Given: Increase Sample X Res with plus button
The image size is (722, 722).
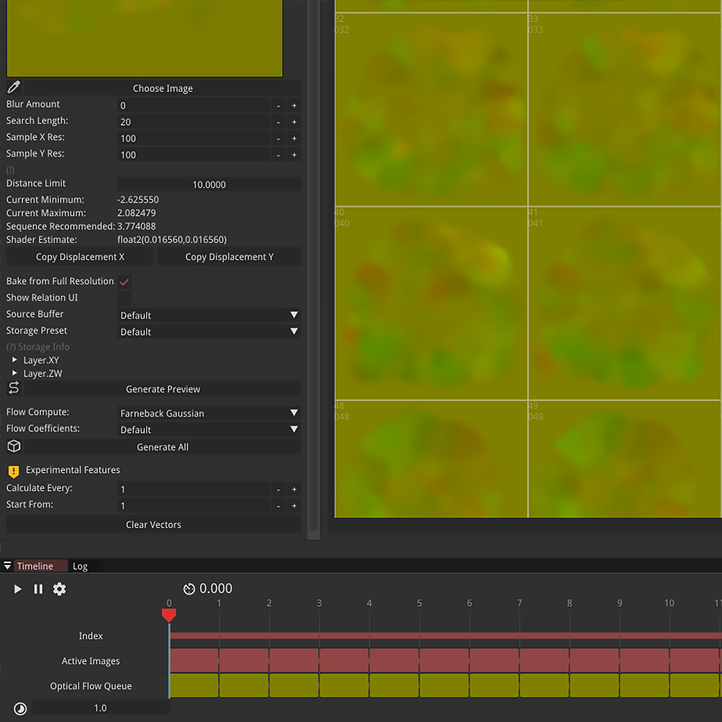Looking at the screenshot, I should coord(294,139).
